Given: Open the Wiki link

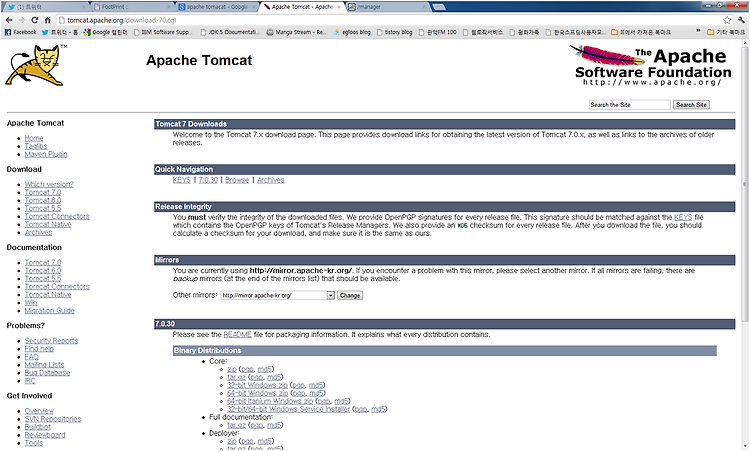Looking at the screenshot, I should (31, 302).
